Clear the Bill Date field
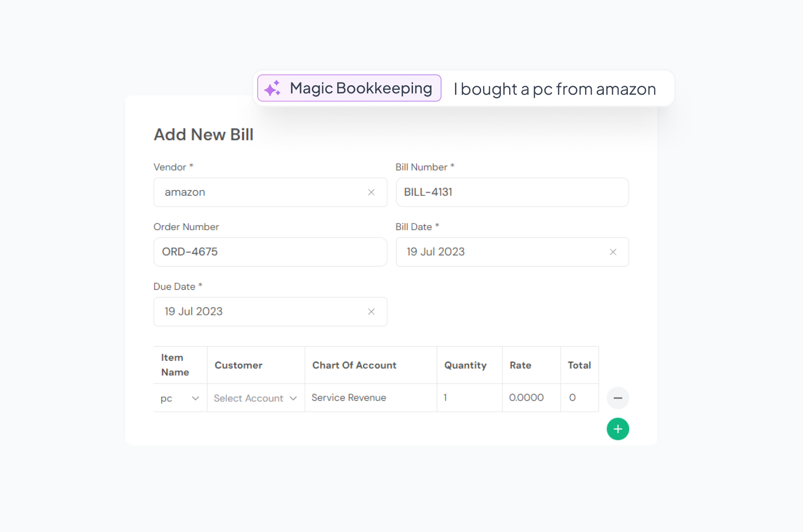 pos(613,252)
